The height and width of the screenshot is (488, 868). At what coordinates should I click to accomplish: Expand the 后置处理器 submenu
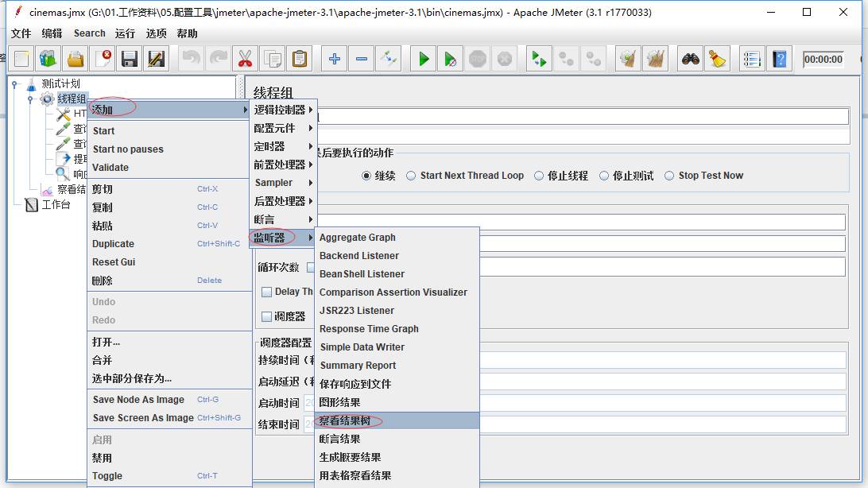tap(282, 201)
